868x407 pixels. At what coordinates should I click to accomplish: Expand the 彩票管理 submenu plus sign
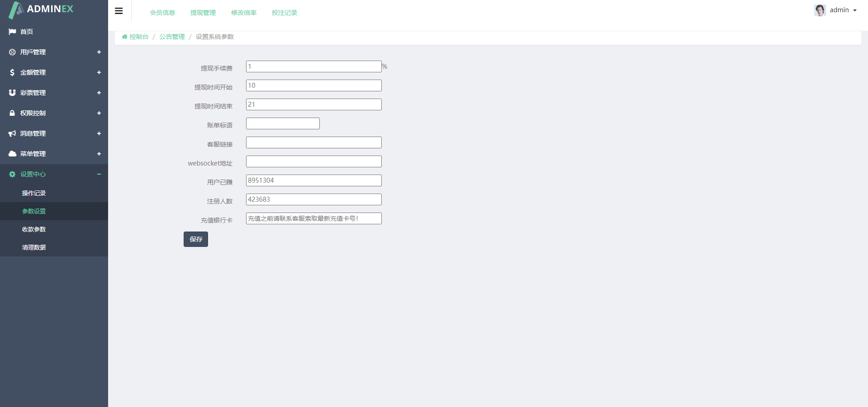tap(99, 93)
